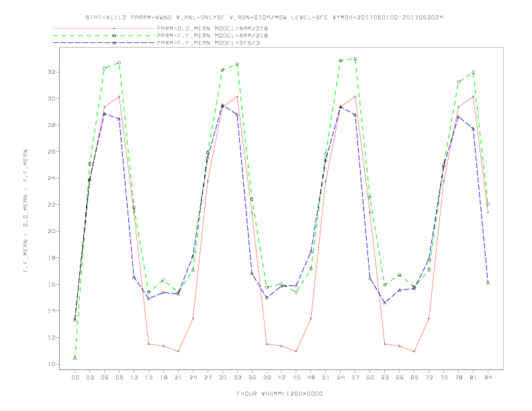Screen dimensions: 532x411
Task: Click x-axis forecast hour label 06
Action: coord(105,377)
